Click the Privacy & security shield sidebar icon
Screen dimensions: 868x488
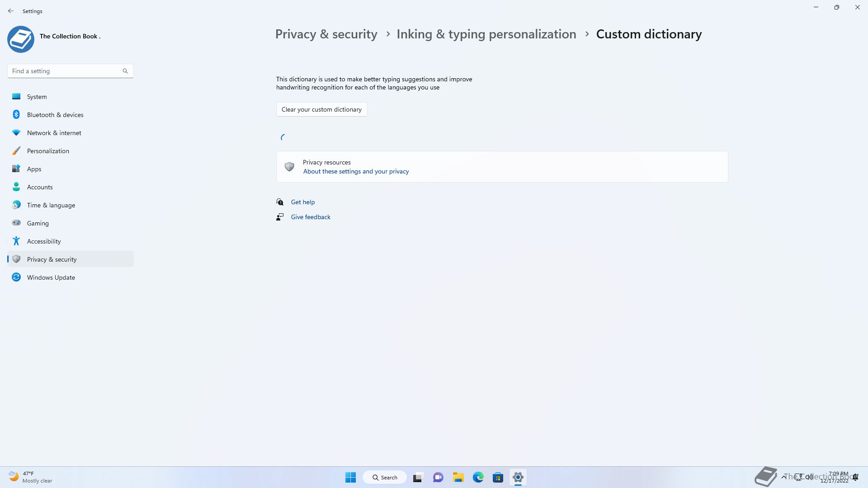(16, 259)
